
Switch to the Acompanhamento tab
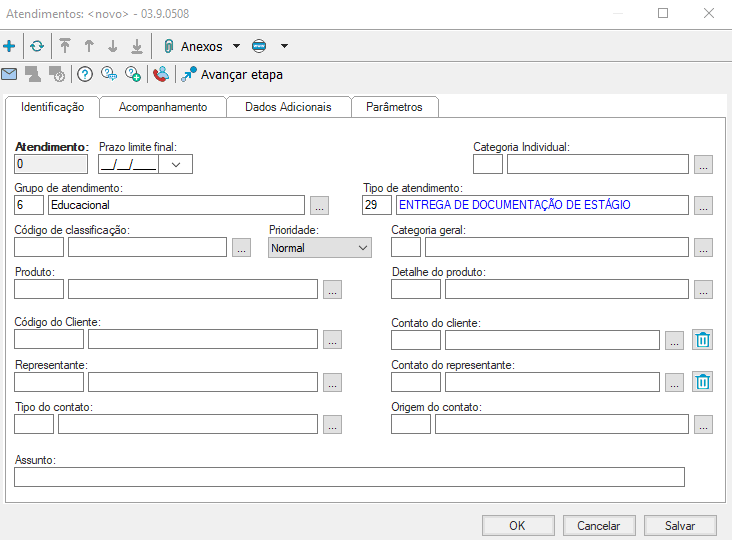162,107
